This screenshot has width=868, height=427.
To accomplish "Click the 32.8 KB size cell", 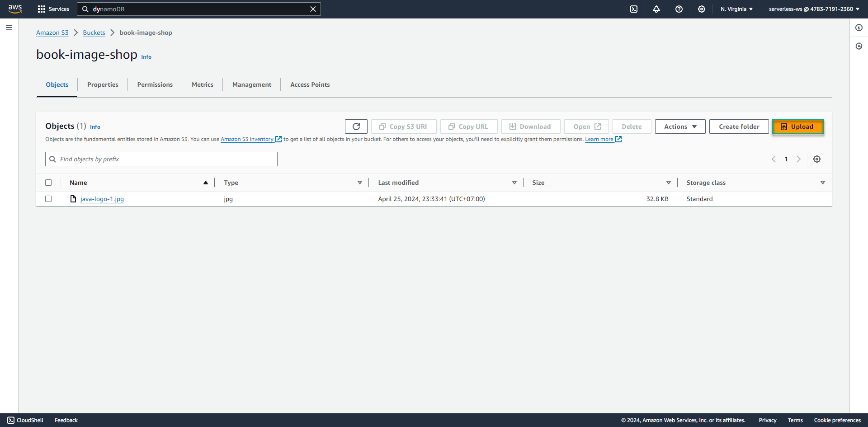I will (x=657, y=199).
